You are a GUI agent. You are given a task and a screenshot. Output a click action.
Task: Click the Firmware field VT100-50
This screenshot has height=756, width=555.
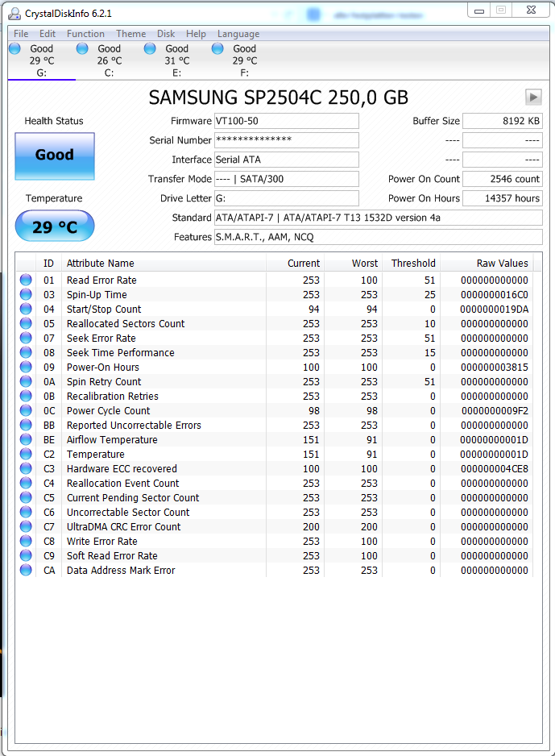(286, 121)
